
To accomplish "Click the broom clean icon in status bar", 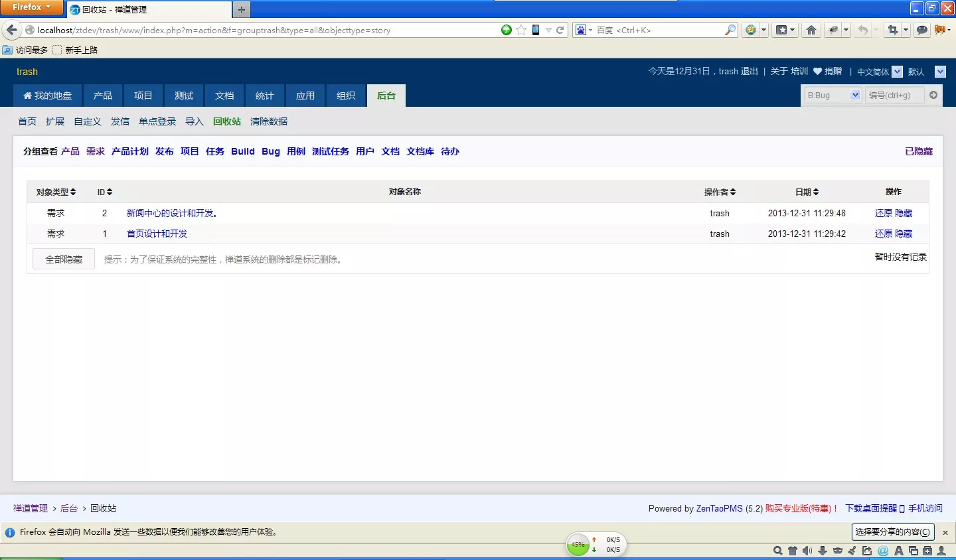I will pyautogui.click(x=852, y=551).
